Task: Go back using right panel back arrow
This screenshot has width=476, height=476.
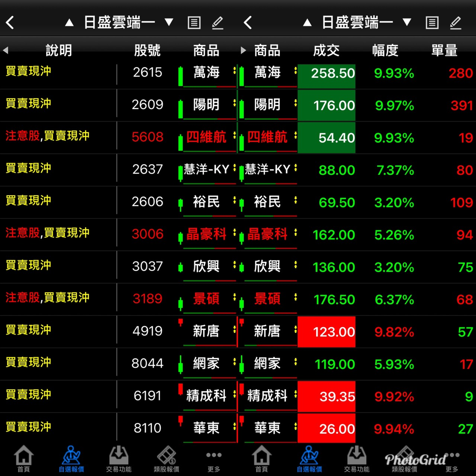Action: click(248, 23)
